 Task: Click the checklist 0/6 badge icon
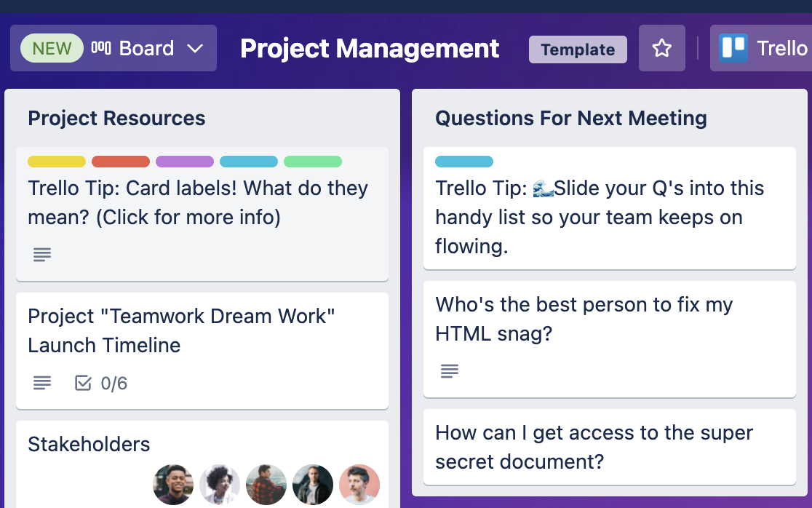point(83,383)
